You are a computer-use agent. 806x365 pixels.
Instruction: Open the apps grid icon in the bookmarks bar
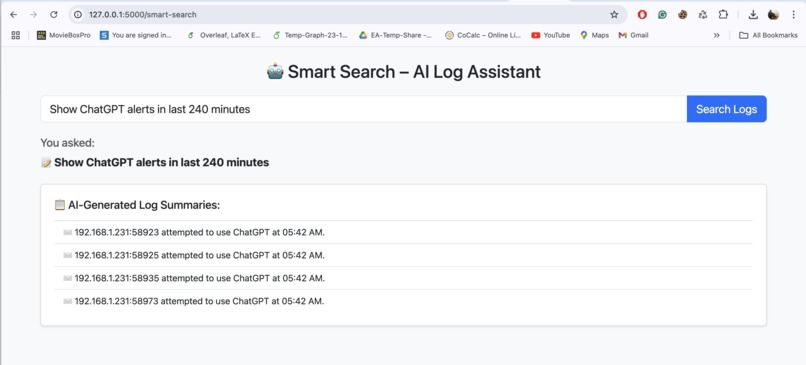pos(15,35)
